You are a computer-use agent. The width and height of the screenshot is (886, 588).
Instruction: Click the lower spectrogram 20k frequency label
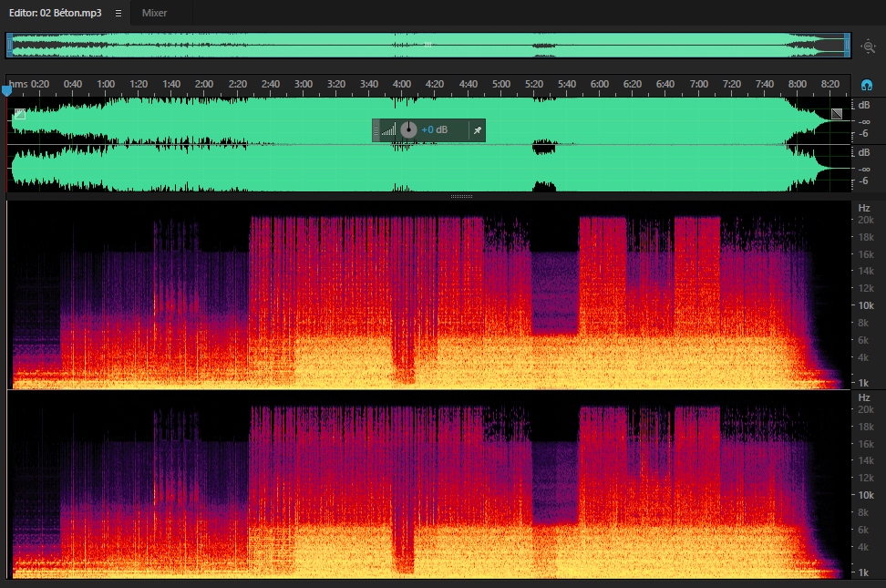tap(866, 409)
